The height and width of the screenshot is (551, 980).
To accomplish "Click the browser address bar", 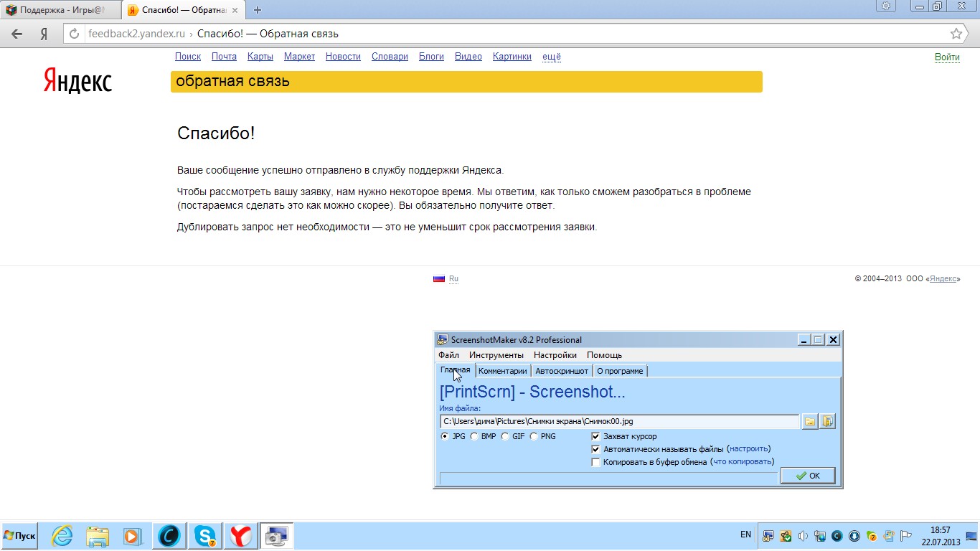I will [x=514, y=34].
